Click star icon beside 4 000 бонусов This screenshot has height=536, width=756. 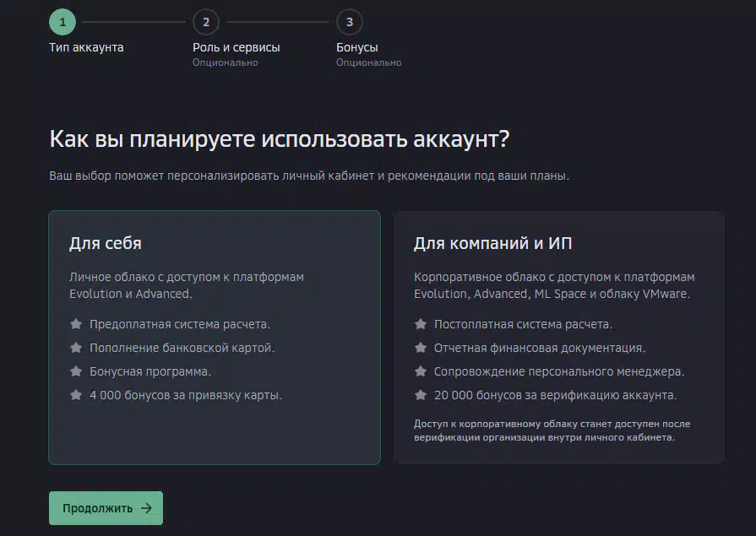pos(76,395)
